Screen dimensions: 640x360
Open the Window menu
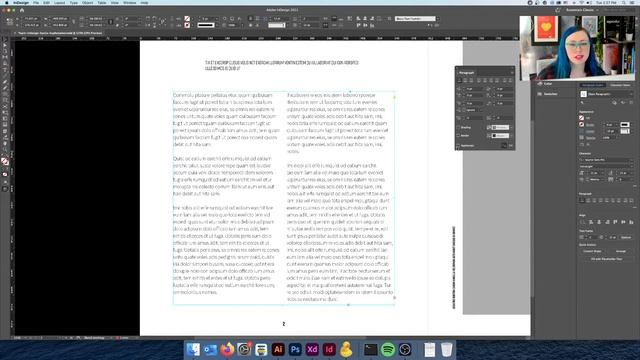129,2
